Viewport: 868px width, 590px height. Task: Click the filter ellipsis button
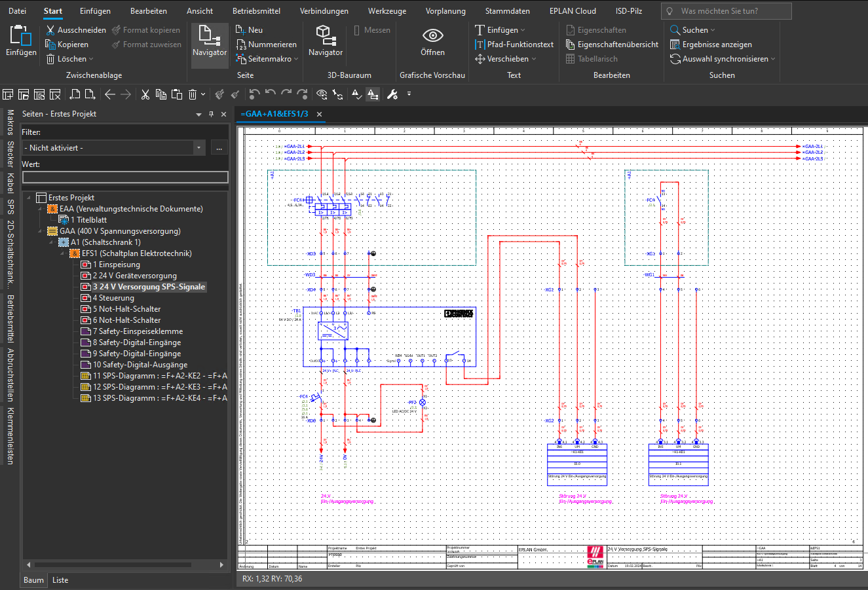[x=219, y=148]
